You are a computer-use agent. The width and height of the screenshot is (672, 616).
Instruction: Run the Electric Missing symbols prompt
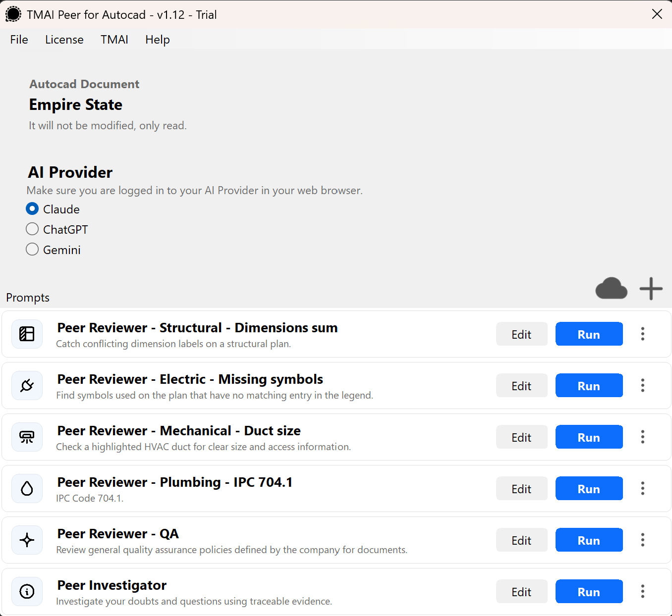tap(589, 386)
